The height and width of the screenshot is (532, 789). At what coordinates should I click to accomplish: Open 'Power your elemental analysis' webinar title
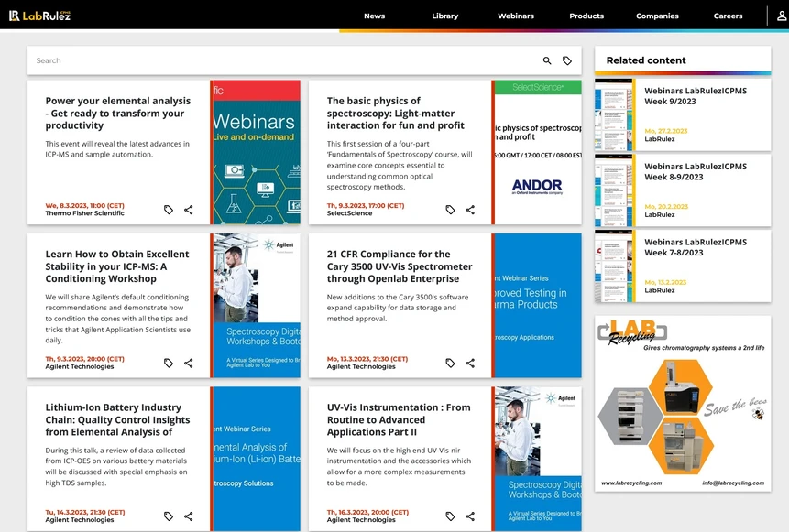(x=117, y=114)
